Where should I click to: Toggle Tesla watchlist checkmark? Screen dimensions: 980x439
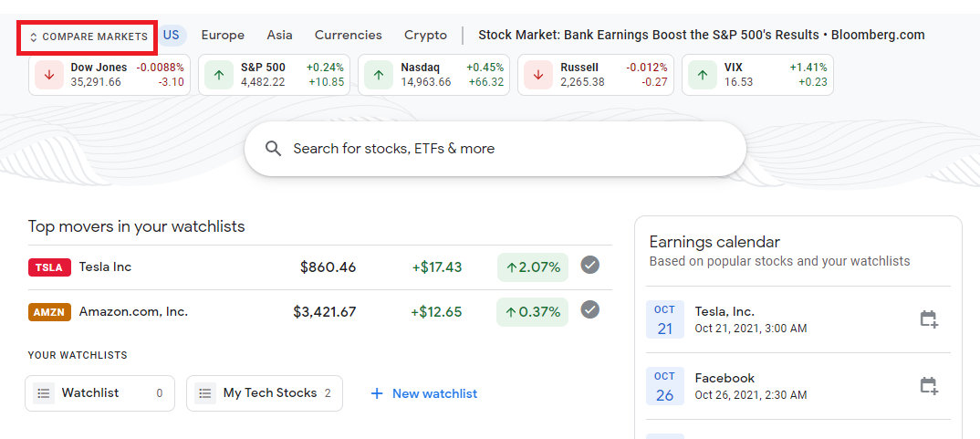click(x=590, y=266)
